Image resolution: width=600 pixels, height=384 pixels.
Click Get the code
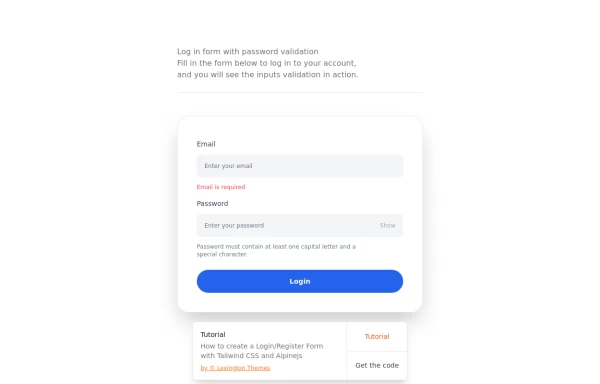pos(377,366)
